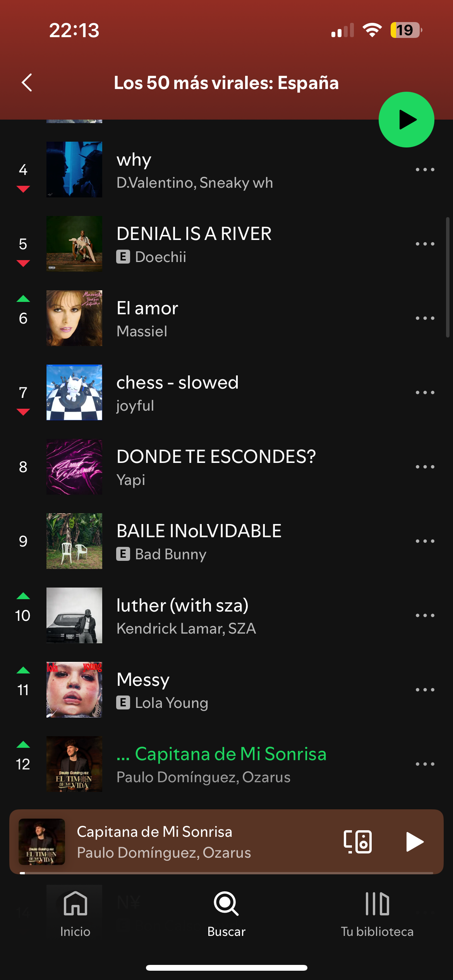
Task: Show options menu for chess - slowed
Action: pyautogui.click(x=425, y=392)
